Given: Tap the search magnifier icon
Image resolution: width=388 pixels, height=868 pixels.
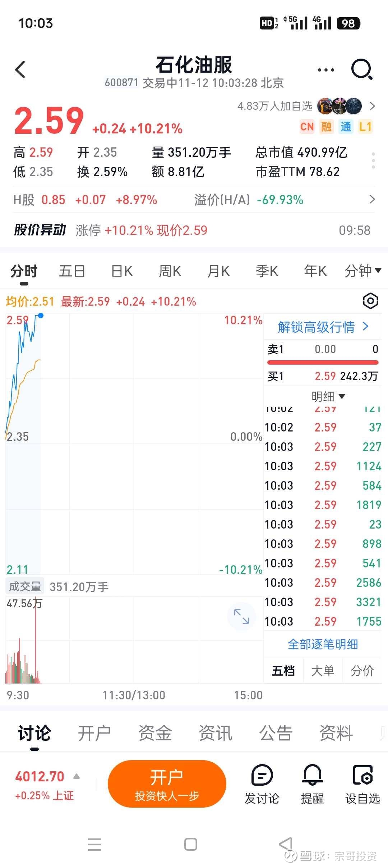Looking at the screenshot, I should 361,69.
